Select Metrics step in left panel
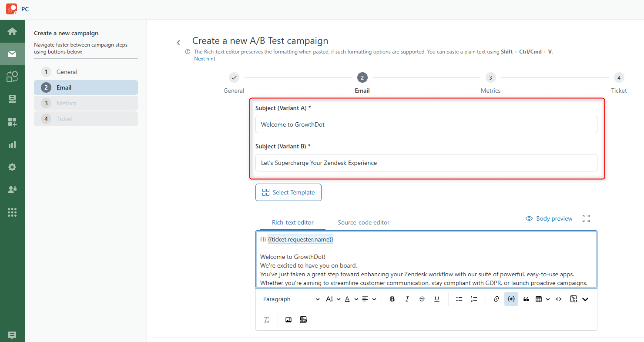The height and width of the screenshot is (342, 644). pos(86,103)
